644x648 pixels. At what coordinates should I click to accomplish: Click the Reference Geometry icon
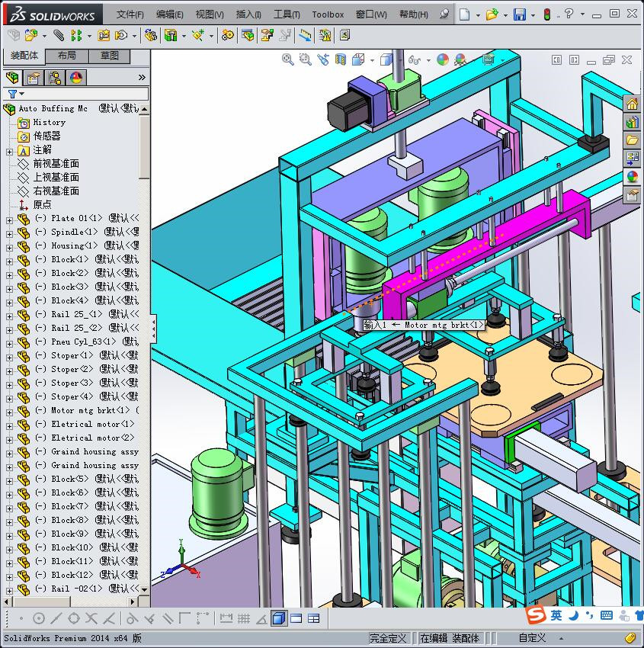click(x=198, y=36)
